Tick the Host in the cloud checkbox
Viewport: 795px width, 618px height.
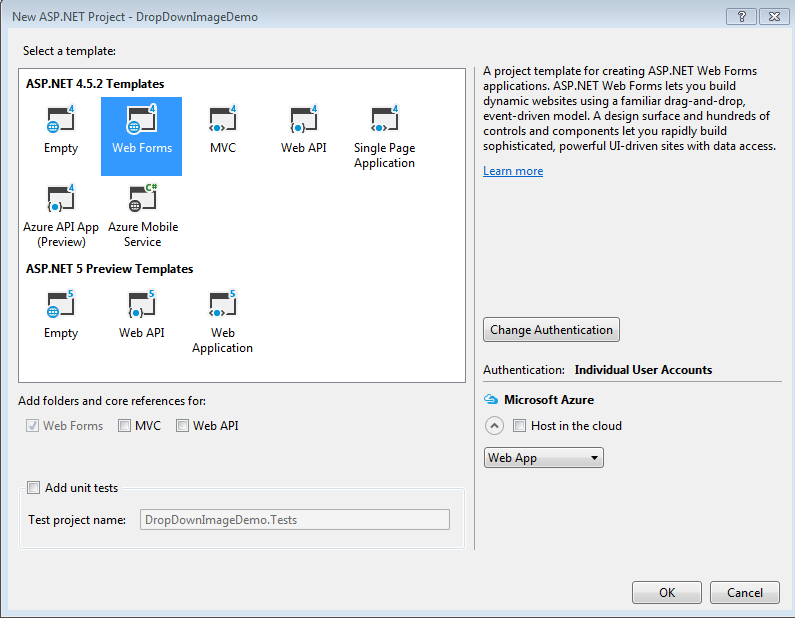(x=519, y=425)
